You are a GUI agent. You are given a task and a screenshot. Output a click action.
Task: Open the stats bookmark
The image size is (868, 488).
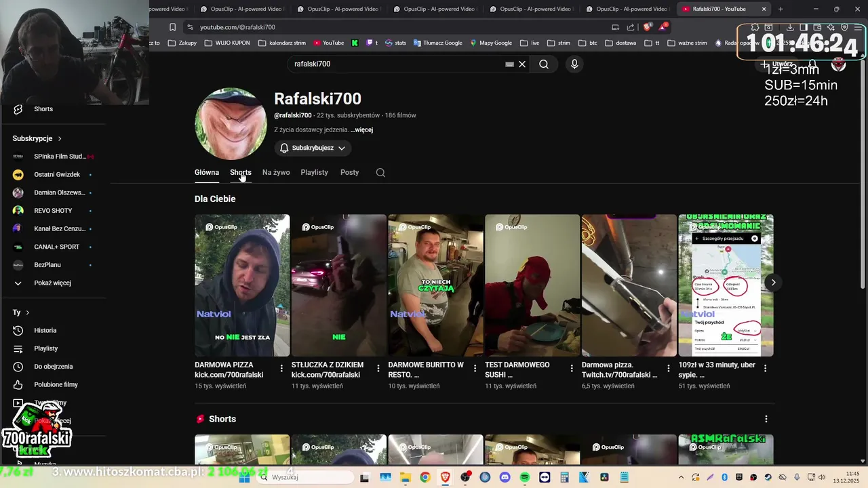(395, 43)
